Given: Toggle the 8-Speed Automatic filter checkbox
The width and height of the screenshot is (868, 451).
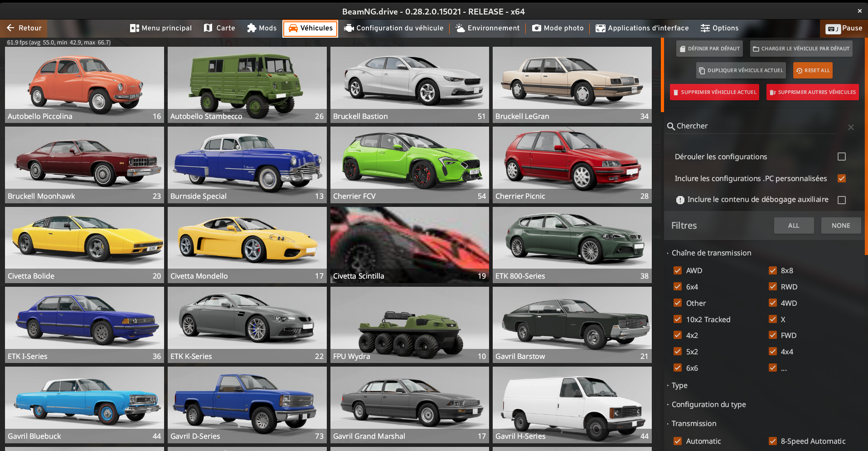Looking at the screenshot, I should [773, 441].
